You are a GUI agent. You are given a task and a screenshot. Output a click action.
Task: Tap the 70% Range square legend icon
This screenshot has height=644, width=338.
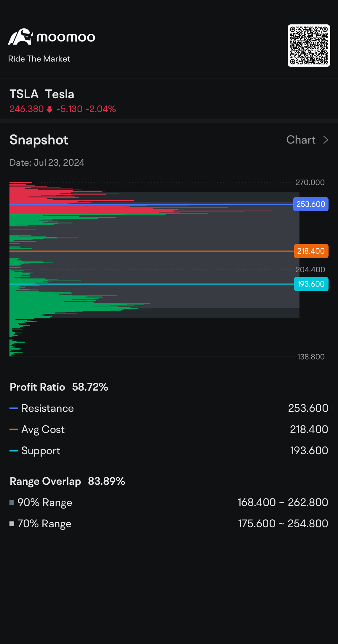12,524
